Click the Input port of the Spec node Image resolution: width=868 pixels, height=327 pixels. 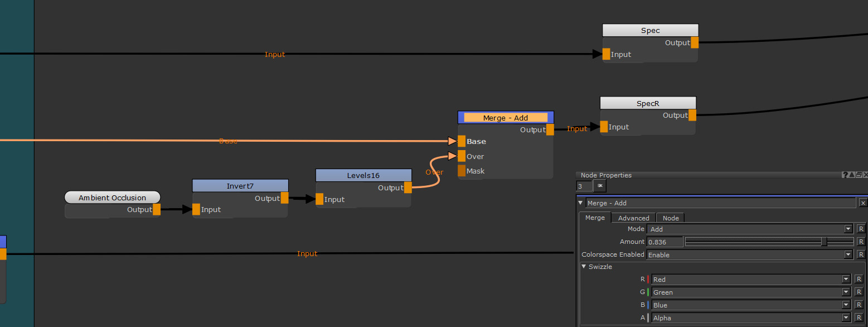tap(606, 54)
